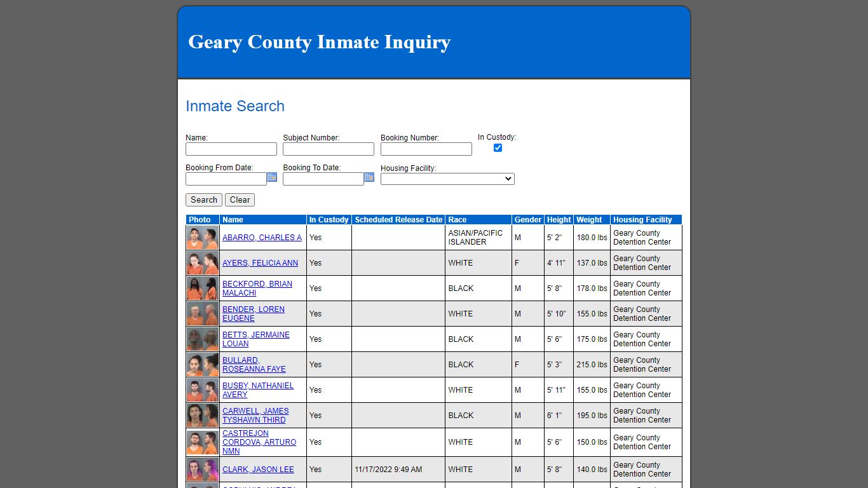Open BUSBY, NATHANIEL AVERY record link
Screen dimensions: 868x488
click(258, 390)
